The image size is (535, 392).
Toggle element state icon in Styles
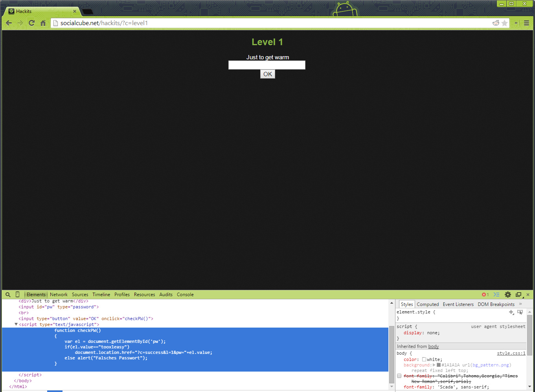pos(520,312)
